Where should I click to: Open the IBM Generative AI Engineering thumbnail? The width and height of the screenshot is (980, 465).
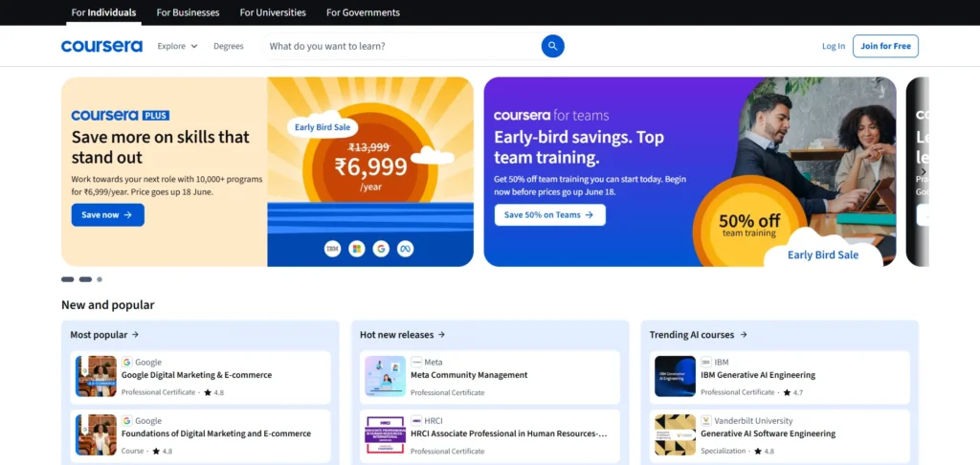(x=675, y=376)
